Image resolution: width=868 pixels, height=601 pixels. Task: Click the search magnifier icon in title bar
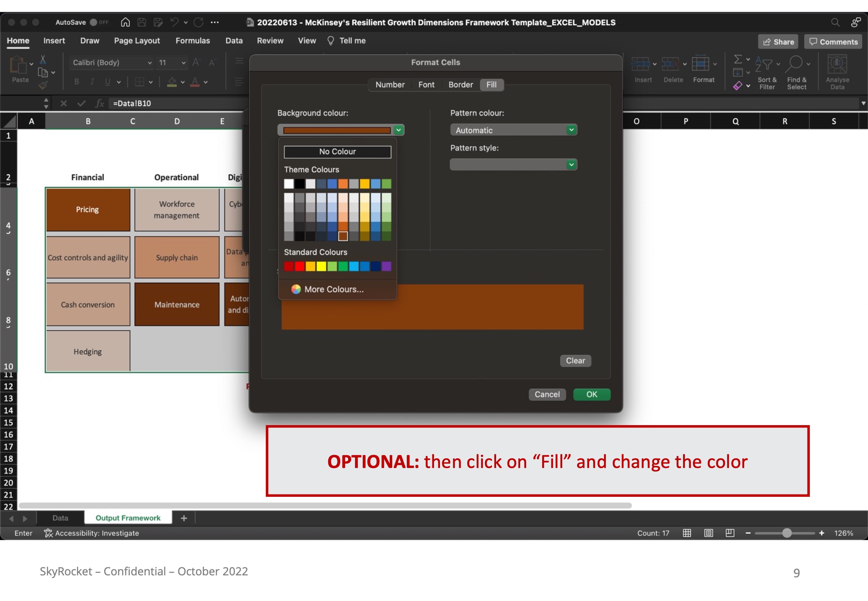[x=835, y=22]
